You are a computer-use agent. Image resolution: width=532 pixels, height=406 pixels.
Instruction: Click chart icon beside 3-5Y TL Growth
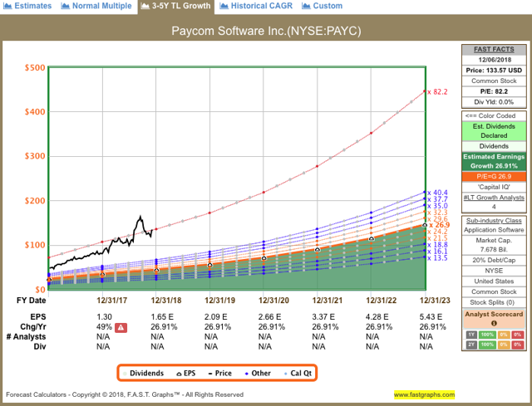coord(145,6)
